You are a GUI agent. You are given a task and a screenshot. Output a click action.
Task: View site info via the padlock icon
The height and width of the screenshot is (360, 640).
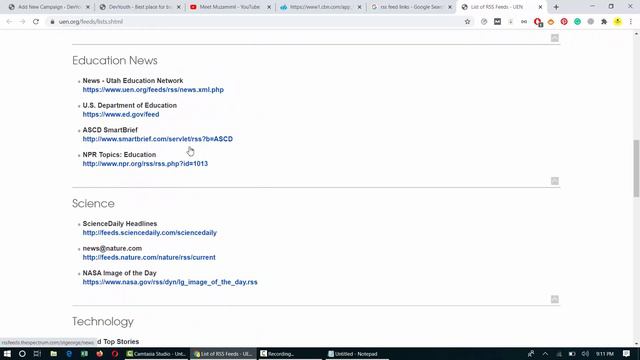[x=52, y=22]
